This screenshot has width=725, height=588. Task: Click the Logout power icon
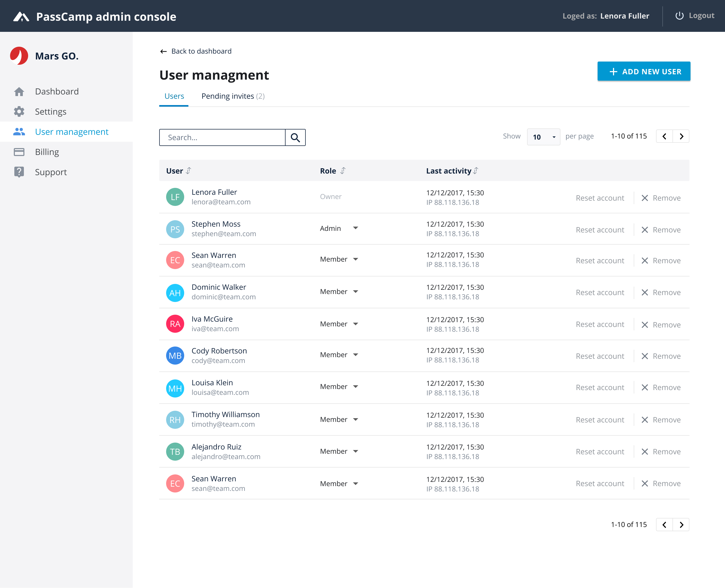(679, 16)
